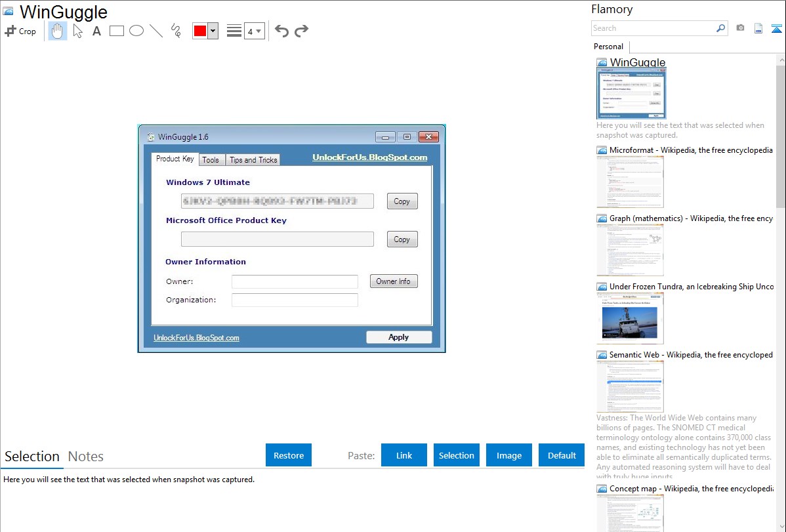The height and width of the screenshot is (532, 786).
Task: Click the Owner text field
Action: pyautogui.click(x=295, y=282)
